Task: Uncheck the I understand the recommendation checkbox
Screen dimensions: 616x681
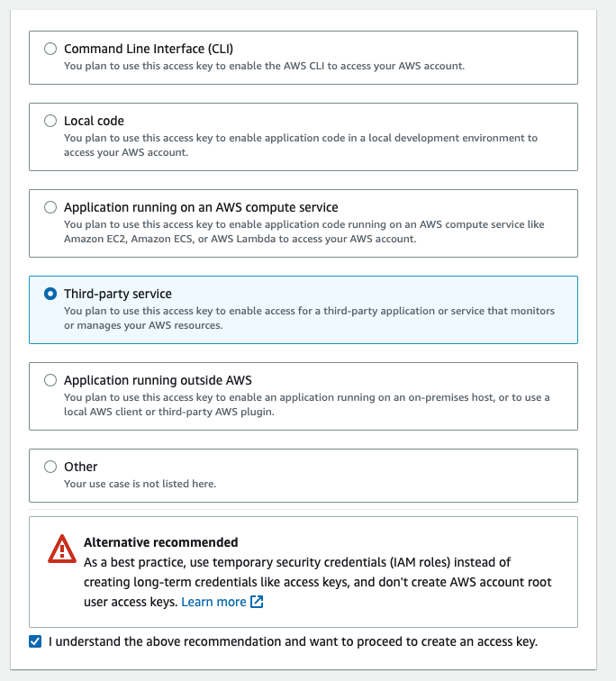Action: click(35, 641)
